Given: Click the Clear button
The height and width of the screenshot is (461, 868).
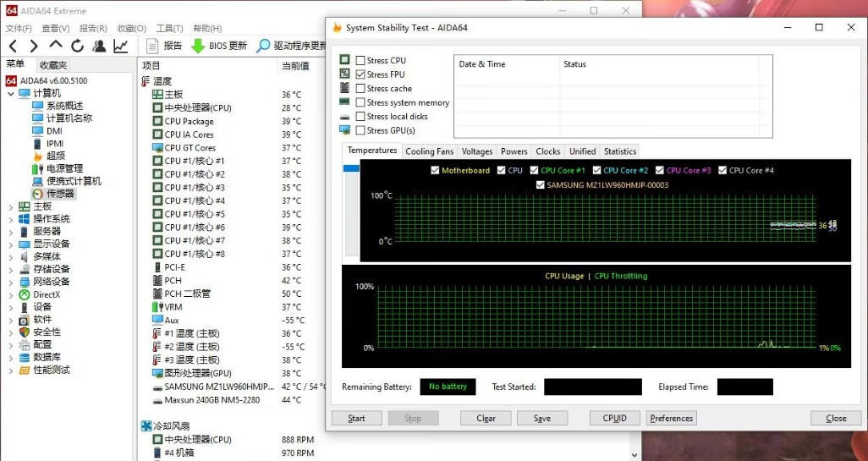Looking at the screenshot, I should 486,419.
